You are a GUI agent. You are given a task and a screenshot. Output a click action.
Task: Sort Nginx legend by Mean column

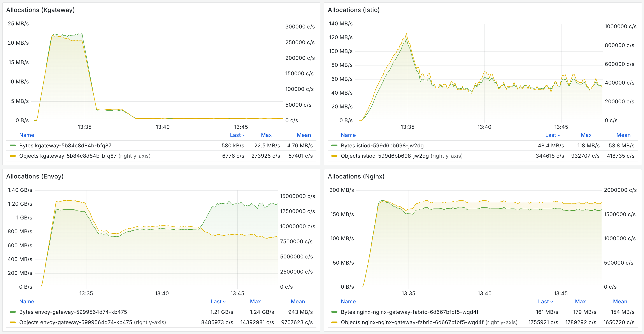click(620, 301)
